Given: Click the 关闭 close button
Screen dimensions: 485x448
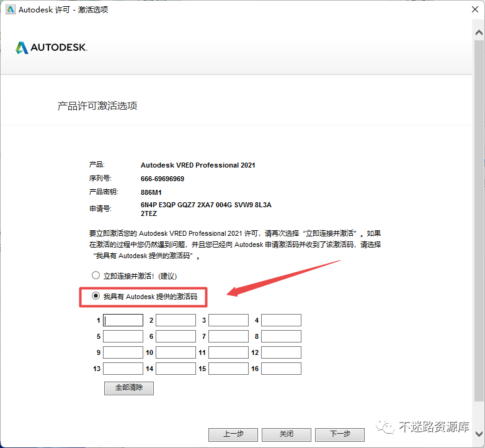Looking at the screenshot, I should (287, 434).
